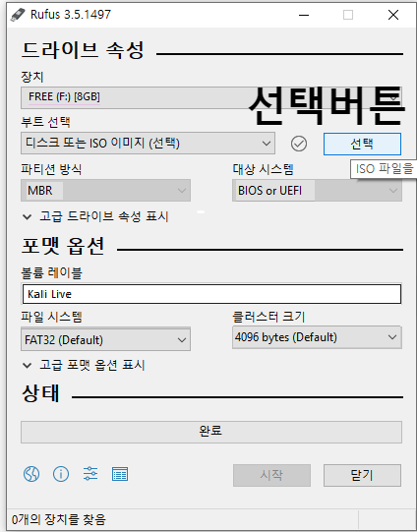The width and height of the screenshot is (417, 532).
Task: Open the FAT32 file system dropdown
Action: (x=105, y=339)
